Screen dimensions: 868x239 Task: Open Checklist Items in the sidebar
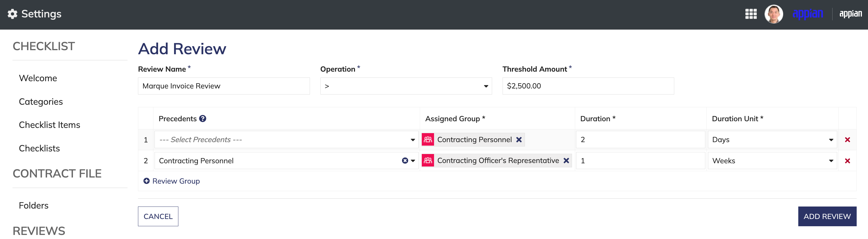tap(50, 125)
